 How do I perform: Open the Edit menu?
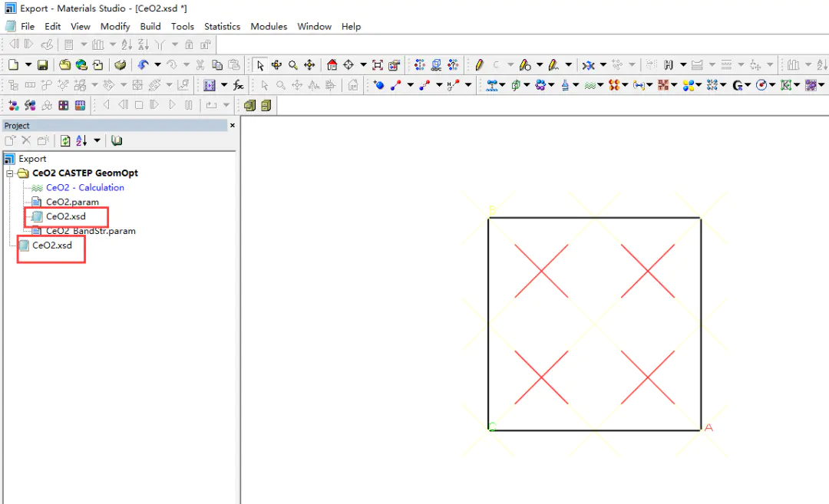click(x=52, y=26)
